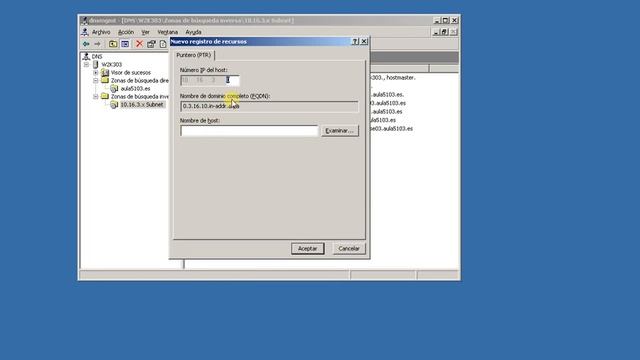Click the Forward arrow in the DNS toolbar
Image resolution: width=640 pixels, height=360 pixels.
[x=97, y=44]
